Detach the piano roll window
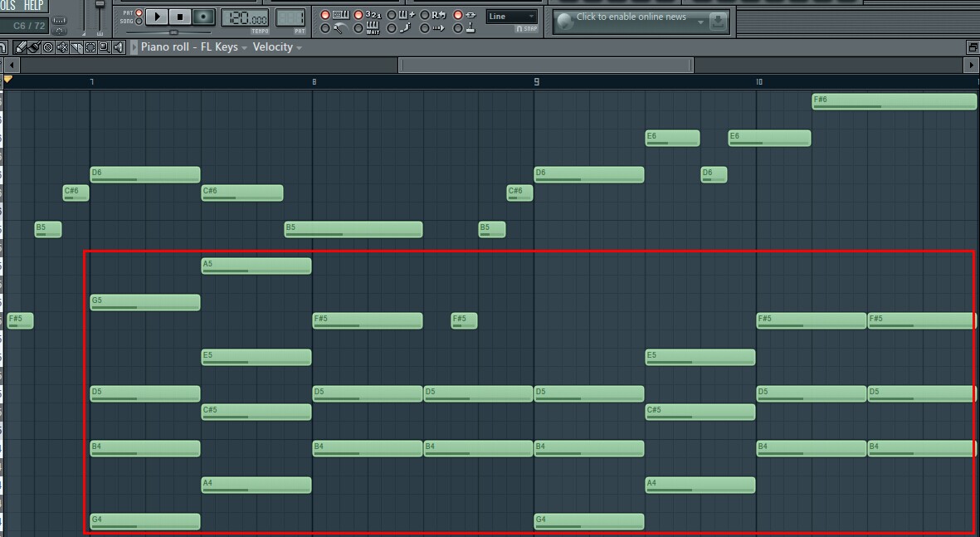This screenshot has height=537, width=980. (x=973, y=47)
